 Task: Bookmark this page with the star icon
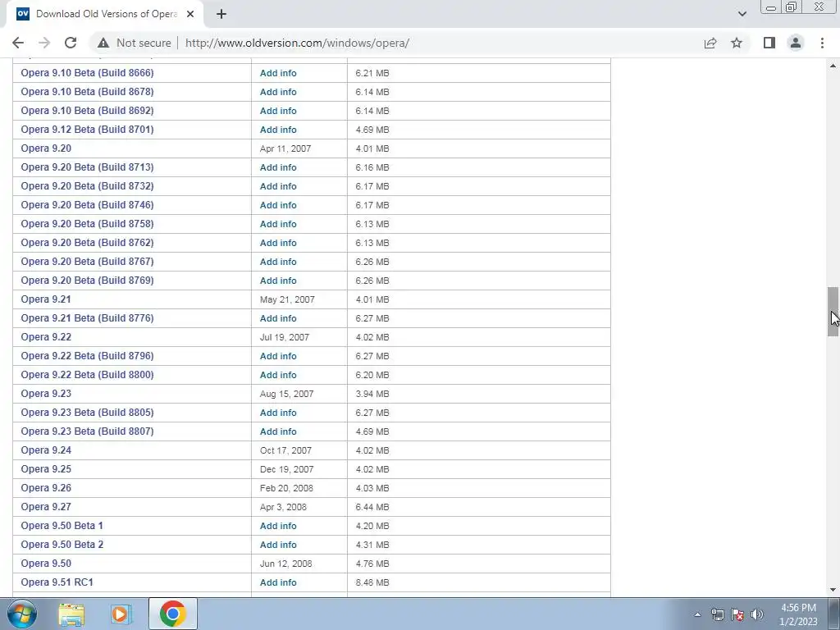(x=737, y=43)
